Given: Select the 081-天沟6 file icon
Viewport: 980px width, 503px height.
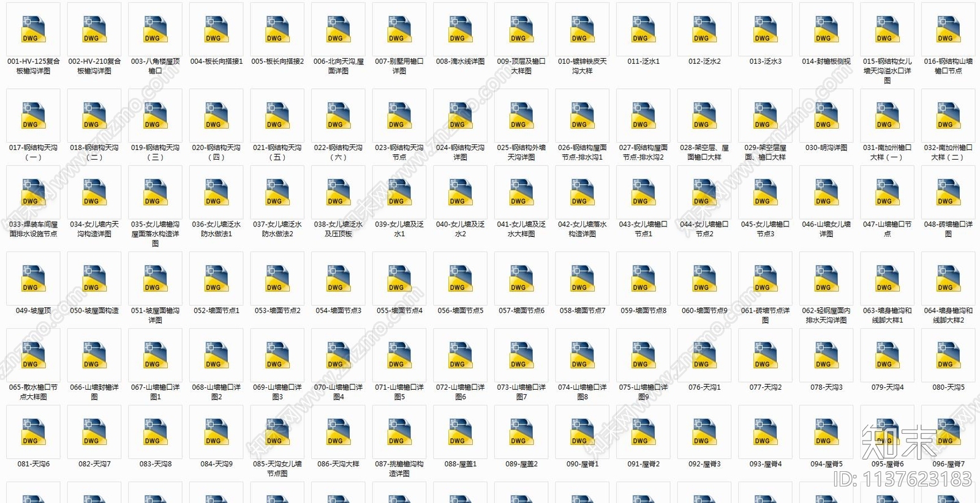Looking at the screenshot, I should (33, 431).
